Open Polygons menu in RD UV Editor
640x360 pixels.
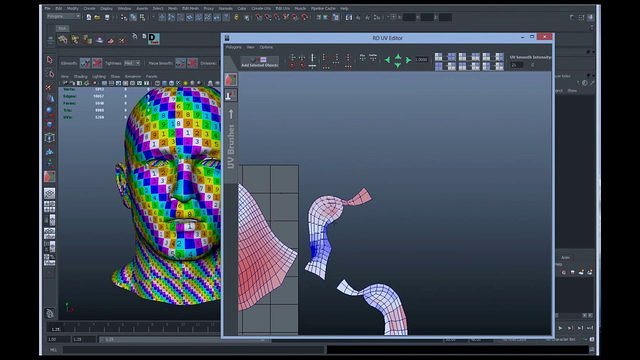pos(233,47)
